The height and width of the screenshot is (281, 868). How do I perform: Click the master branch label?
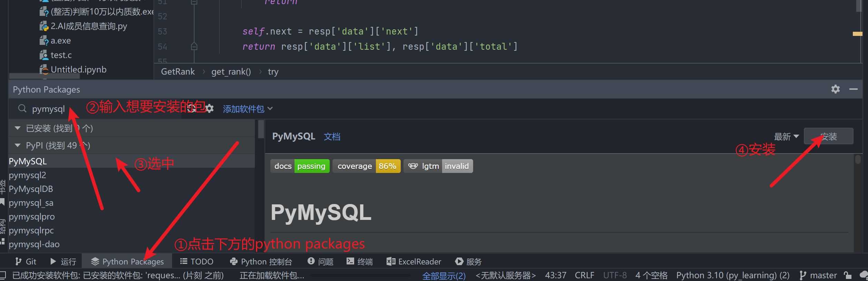823,275
